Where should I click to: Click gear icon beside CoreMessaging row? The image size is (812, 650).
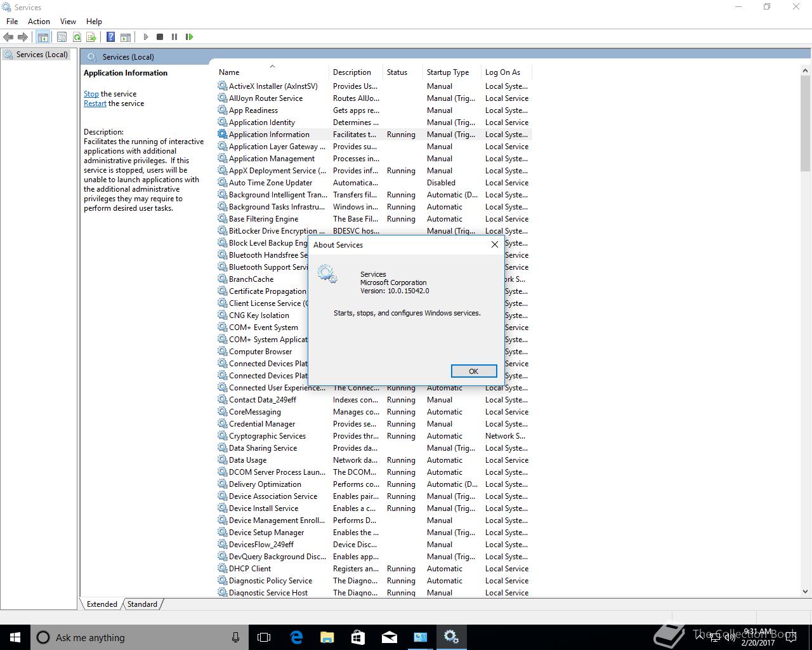coord(222,411)
